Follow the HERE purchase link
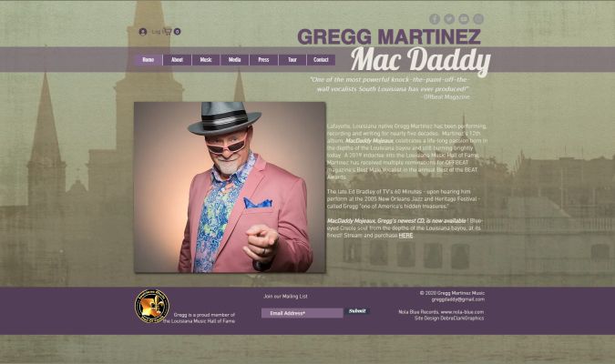The width and height of the screenshot is (615, 364). 405,236
